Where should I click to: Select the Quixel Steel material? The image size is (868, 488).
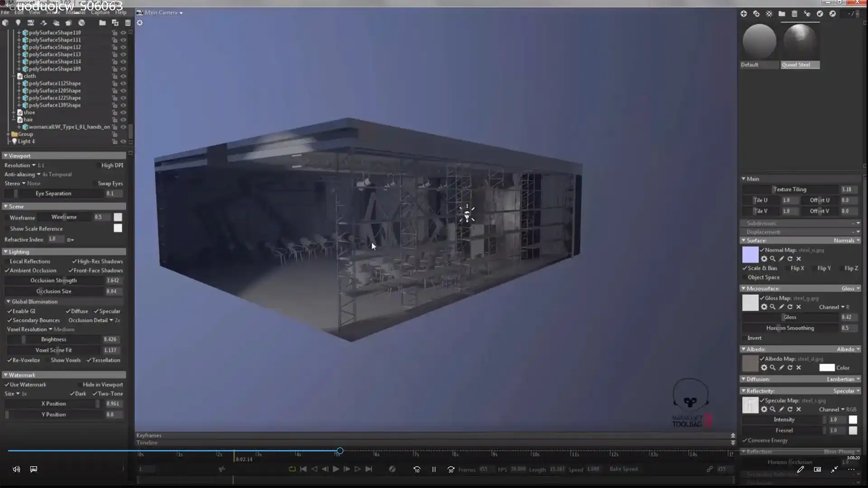click(x=800, y=42)
